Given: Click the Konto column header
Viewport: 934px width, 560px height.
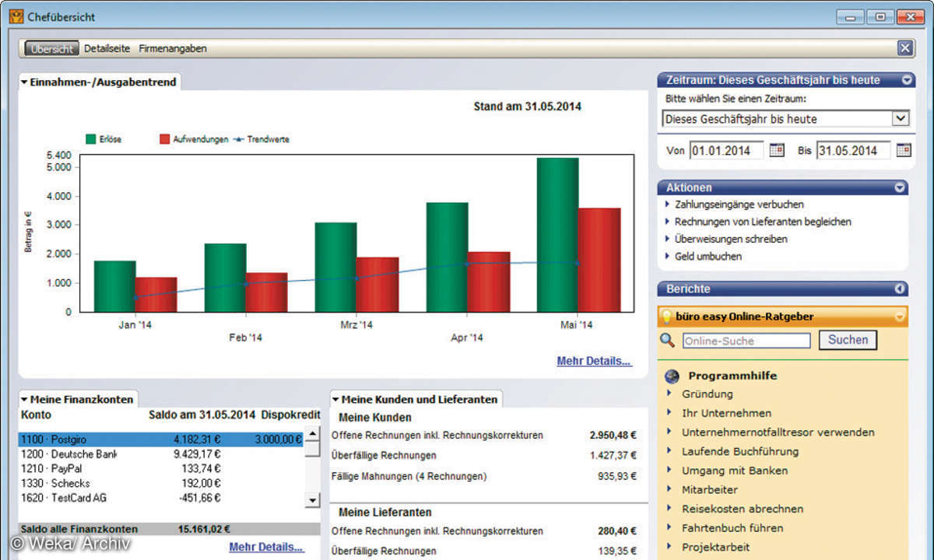Looking at the screenshot, I should click(x=36, y=415).
